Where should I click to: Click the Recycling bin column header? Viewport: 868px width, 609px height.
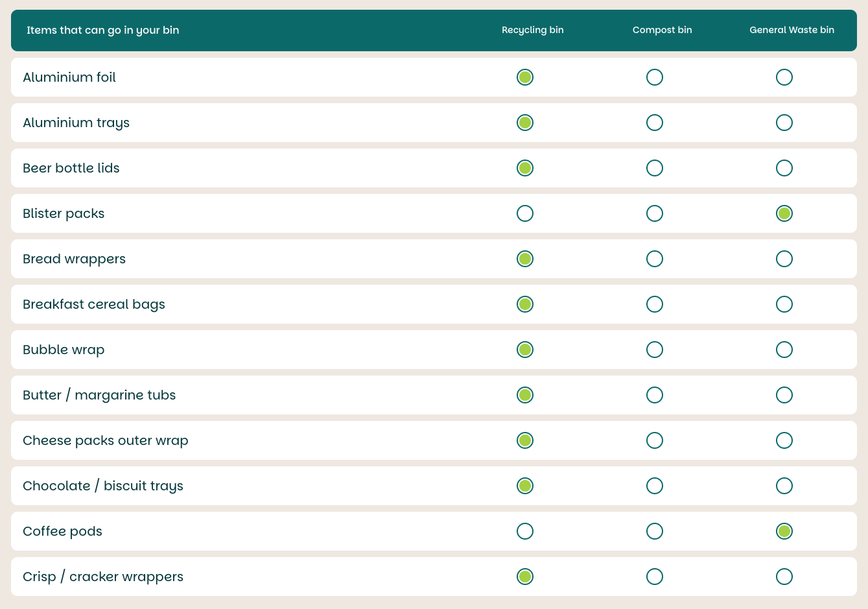(533, 30)
